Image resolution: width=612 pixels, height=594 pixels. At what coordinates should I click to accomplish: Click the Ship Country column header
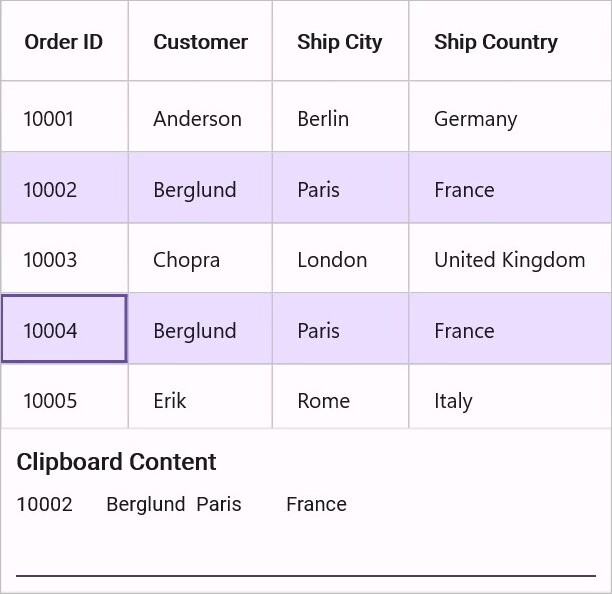click(510, 41)
